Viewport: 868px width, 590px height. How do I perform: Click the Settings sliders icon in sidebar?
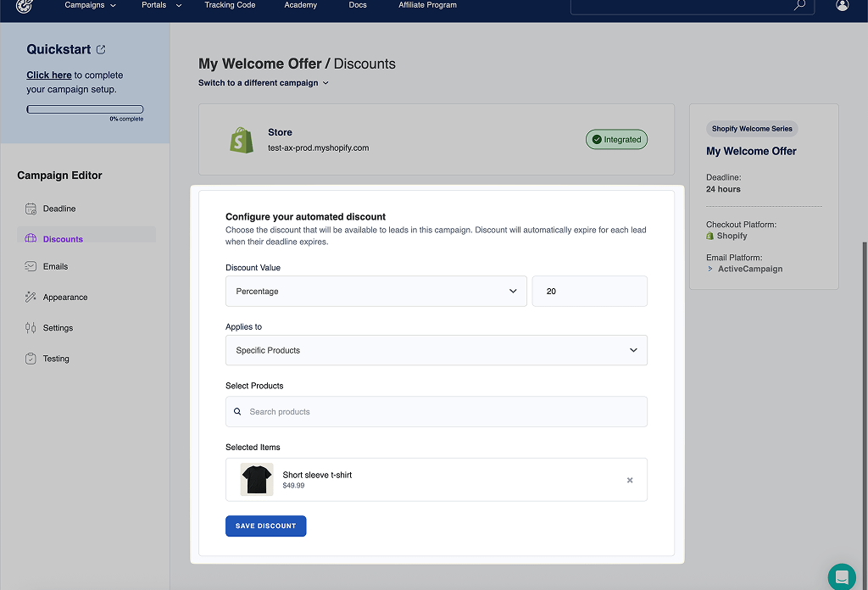tap(31, 328)
